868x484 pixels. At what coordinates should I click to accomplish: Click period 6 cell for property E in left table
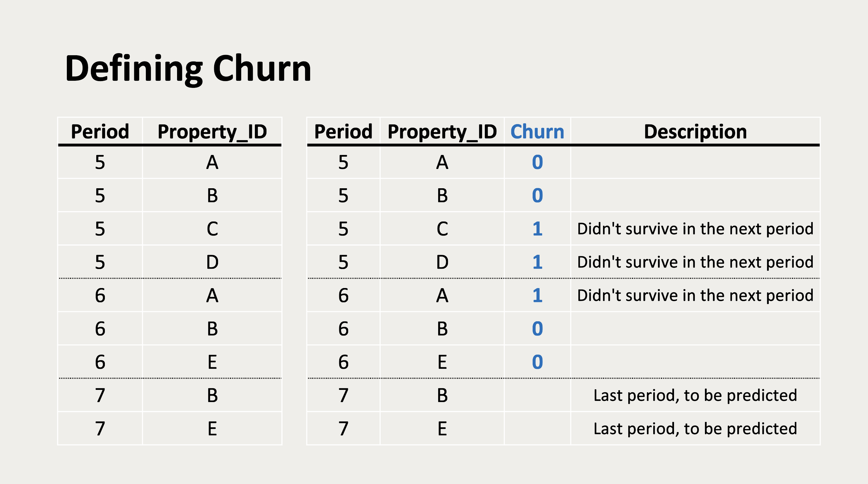pos(100,362)
